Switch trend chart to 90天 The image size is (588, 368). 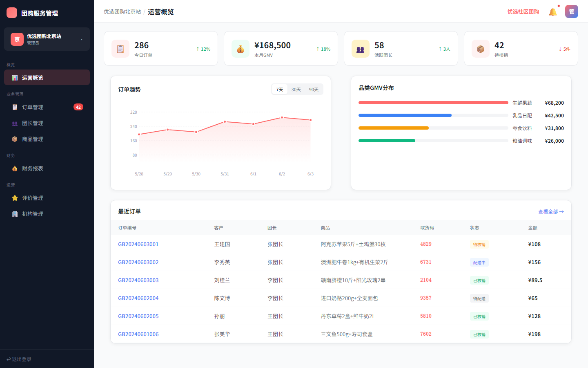314,90
